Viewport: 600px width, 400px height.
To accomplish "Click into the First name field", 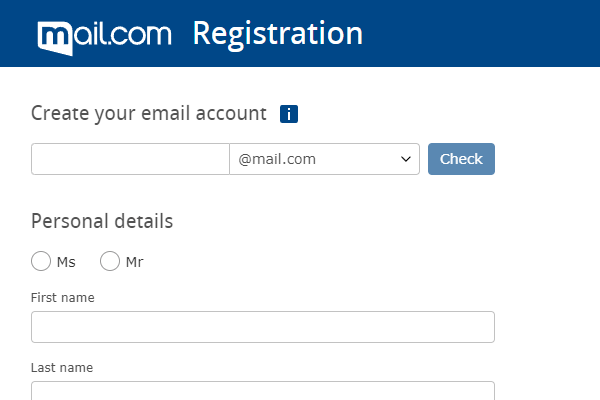I will point(262,327).
